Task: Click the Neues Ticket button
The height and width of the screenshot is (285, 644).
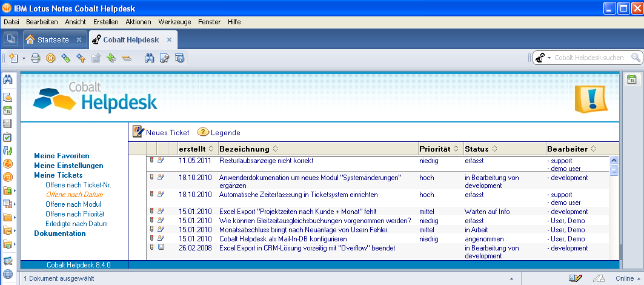Action: coord(161,132)
